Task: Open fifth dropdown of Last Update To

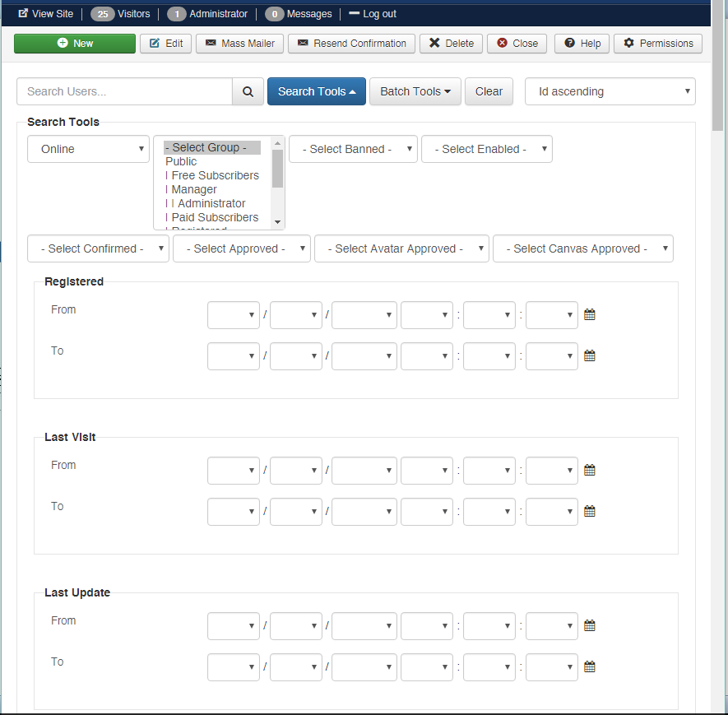Action: (489, 667)
